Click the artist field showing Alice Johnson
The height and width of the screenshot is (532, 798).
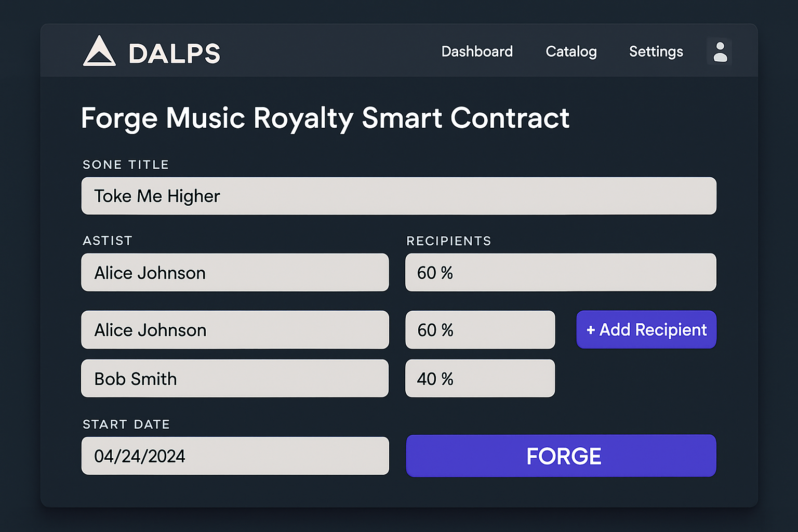point(235,272)
